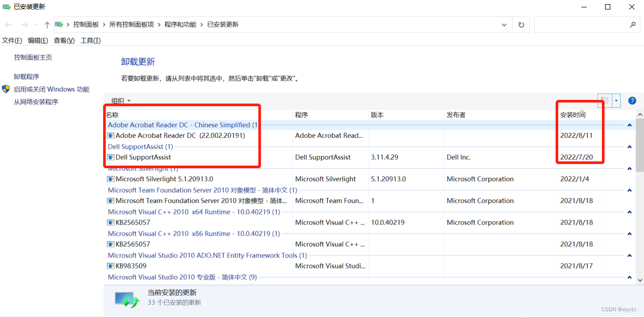
Task: Navigate to 所有控制面板项 breadcrumb
Action: pyautogui.click(x=132, y=25)
